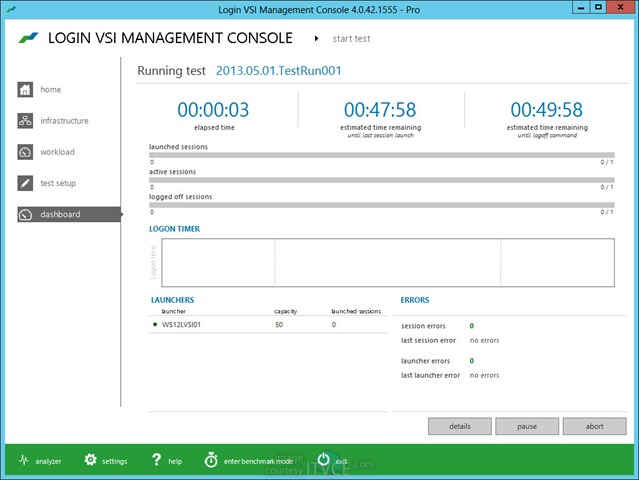The width and height of the screenshot is (639, 480).
Task: Click the workload gauge icon
Action: [x=25, y=152]
